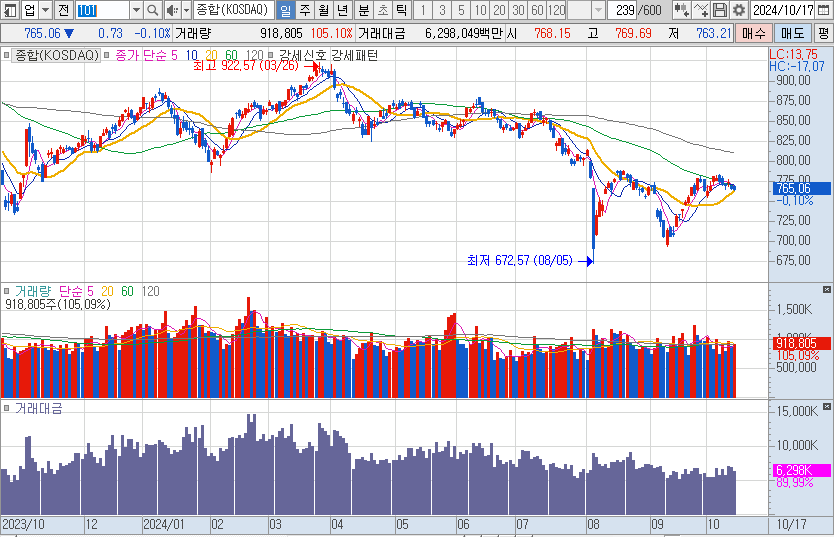
Task: Click the small square marker before 종합(KOSDAQ) legend
Action: point(6,55)
